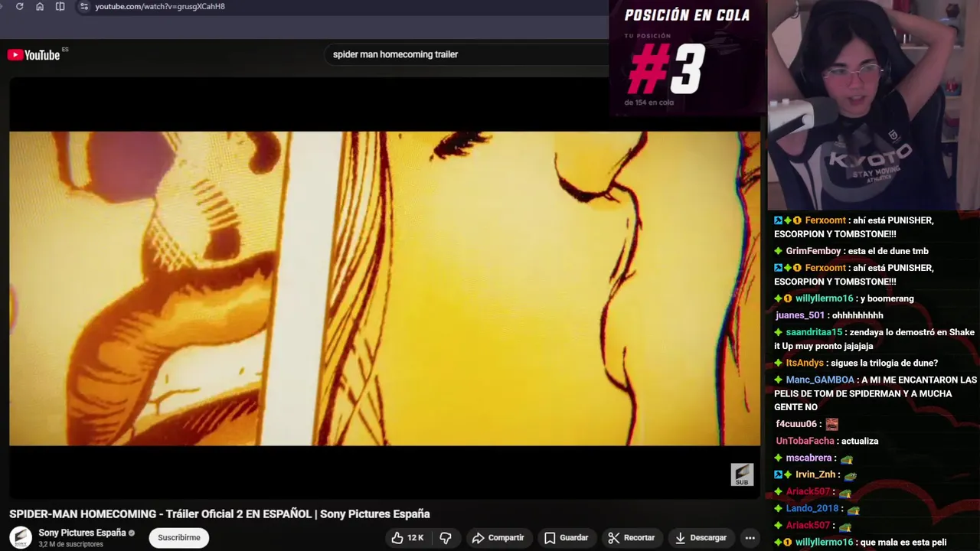Download the video with Descargar
The height and width of the screenshot is (551, 980).
point(700,538)
